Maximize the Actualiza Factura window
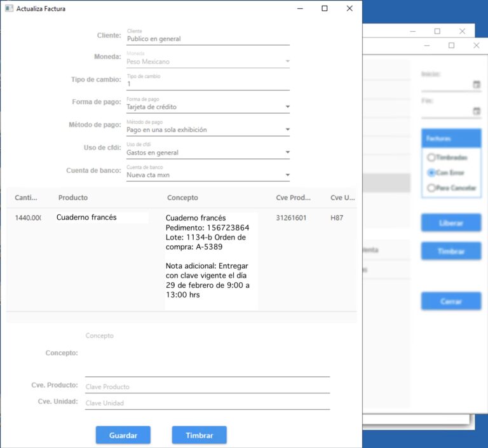The height and width of the screenshot is (448, 488). tap(325, 8)
